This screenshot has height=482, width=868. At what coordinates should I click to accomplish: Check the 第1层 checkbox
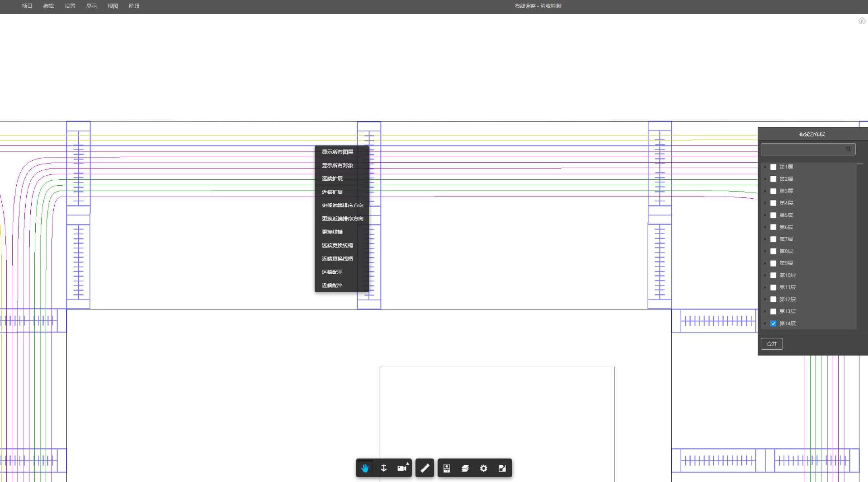coord(773,167)
